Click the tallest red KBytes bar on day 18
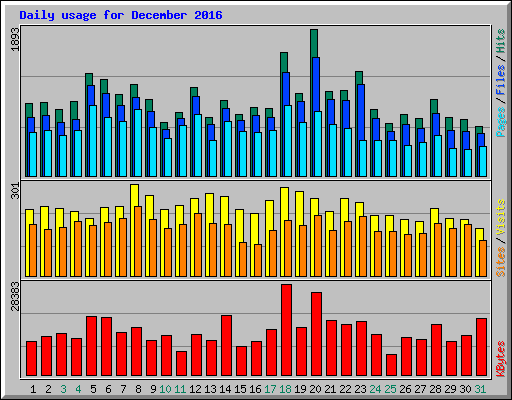This screenshot has height=400, width=512. click(286, 330)
